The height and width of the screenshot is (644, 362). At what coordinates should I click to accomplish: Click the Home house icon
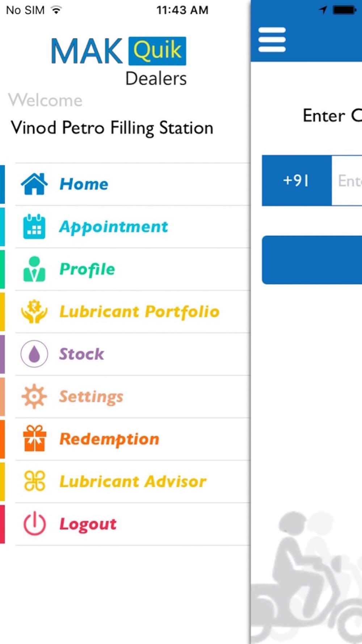point(34,184)
